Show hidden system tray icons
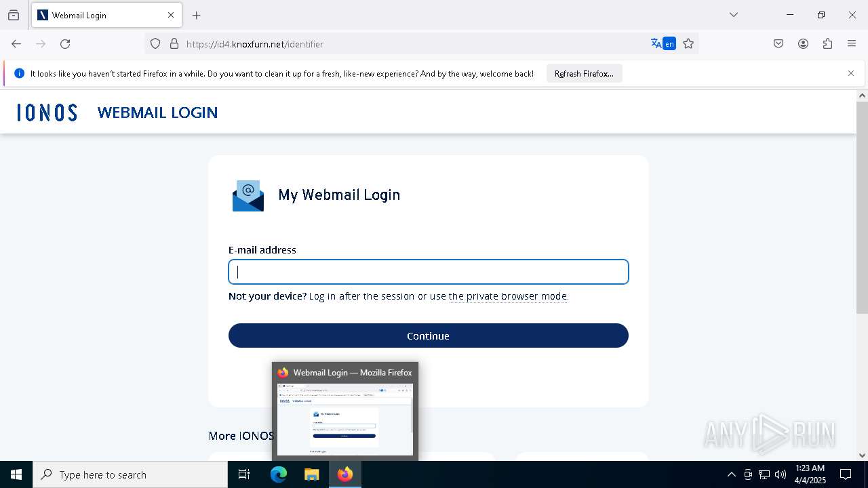 click(x=731, y=474)
